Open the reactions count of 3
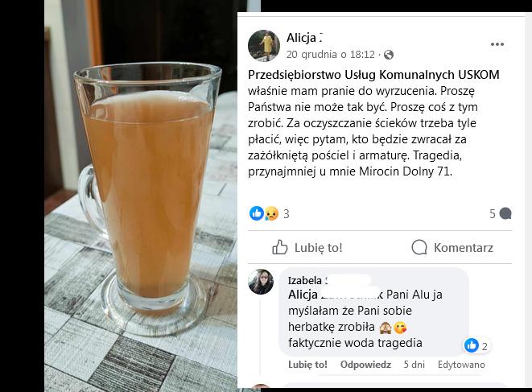The height and width of the screenshot is (392, 532). pos(287,214)
